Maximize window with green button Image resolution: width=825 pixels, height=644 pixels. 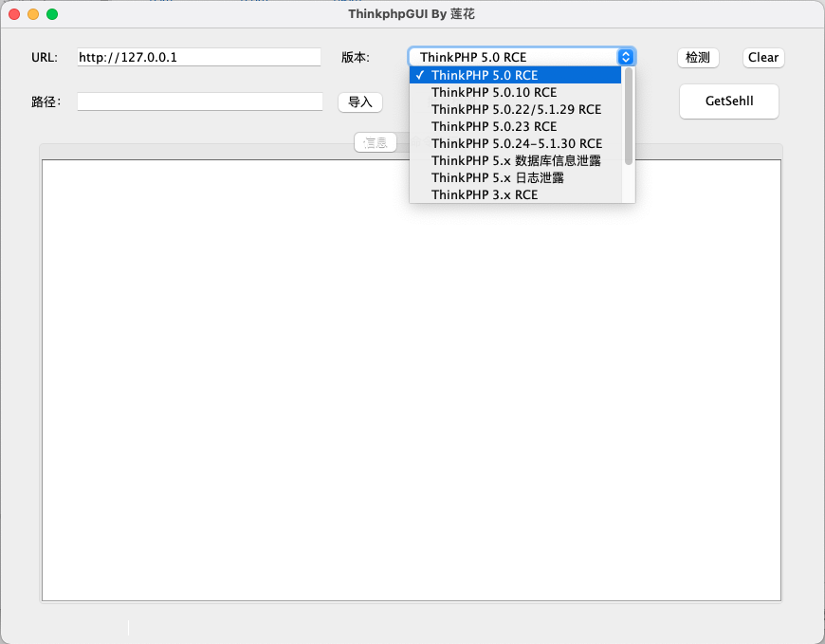[52, 14]
